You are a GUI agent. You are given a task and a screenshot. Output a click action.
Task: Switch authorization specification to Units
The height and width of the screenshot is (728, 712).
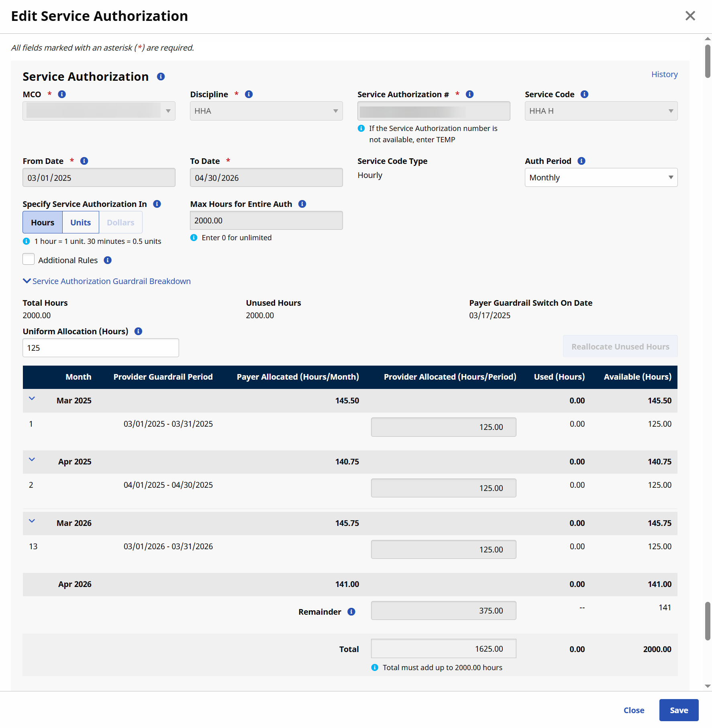pos(80,222)
